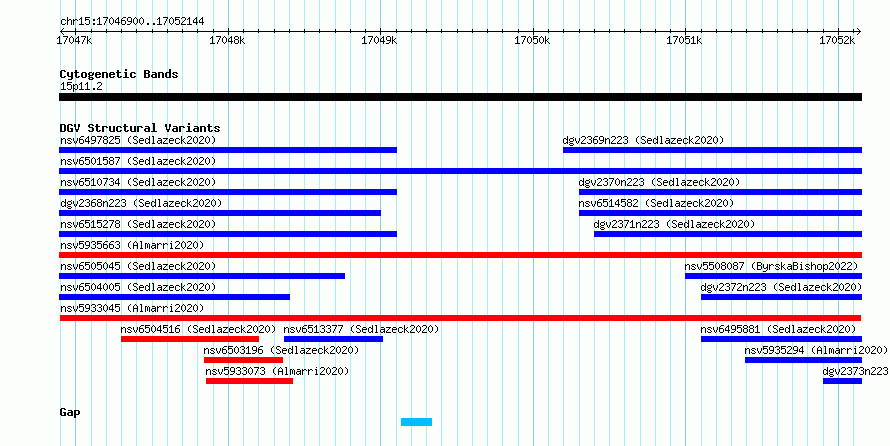The width and height of the screenshot is (890, 446).
Task: Click the blue bar under dgv2372n223
Action: pyautogui.click(x=782, y=297)
